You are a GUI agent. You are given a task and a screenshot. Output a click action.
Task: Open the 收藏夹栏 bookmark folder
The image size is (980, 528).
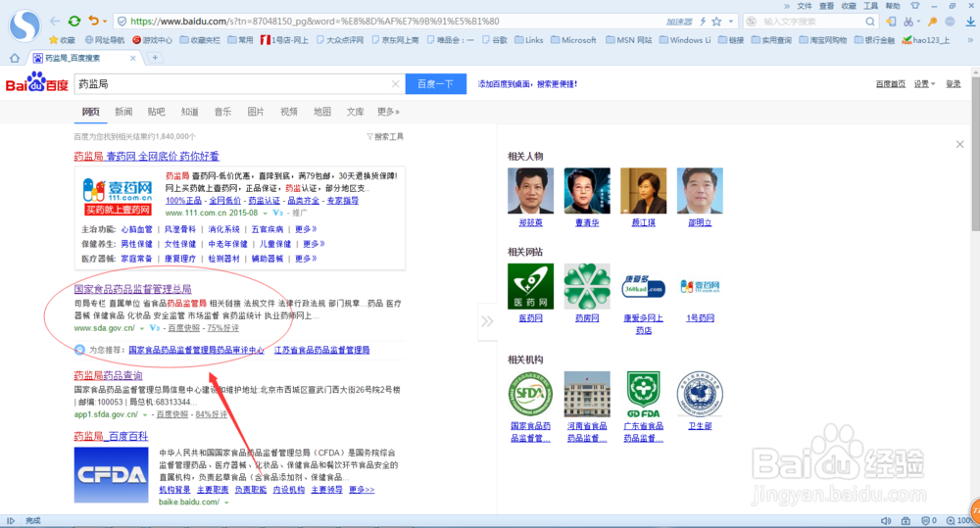pos(199,40)
